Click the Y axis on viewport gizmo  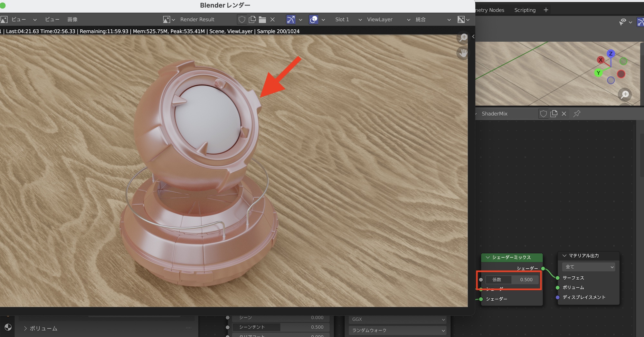pyautogui.click(x=598, y=73)
